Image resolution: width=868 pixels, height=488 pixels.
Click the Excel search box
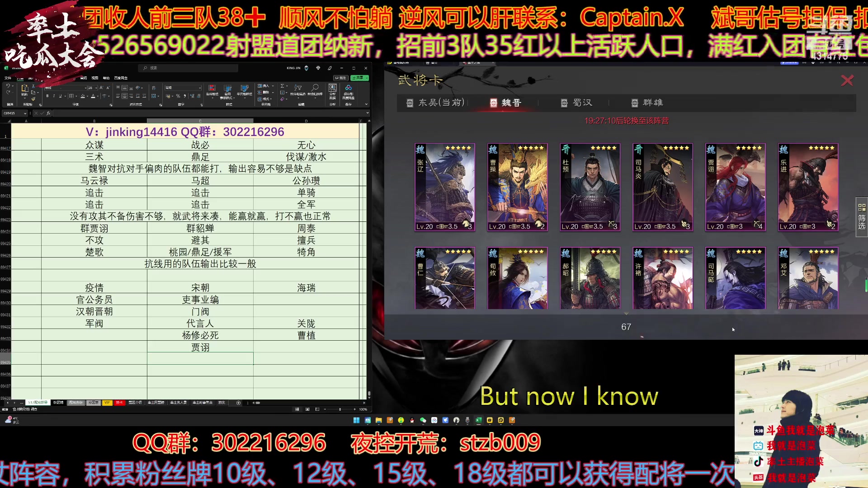click(188, 68)
